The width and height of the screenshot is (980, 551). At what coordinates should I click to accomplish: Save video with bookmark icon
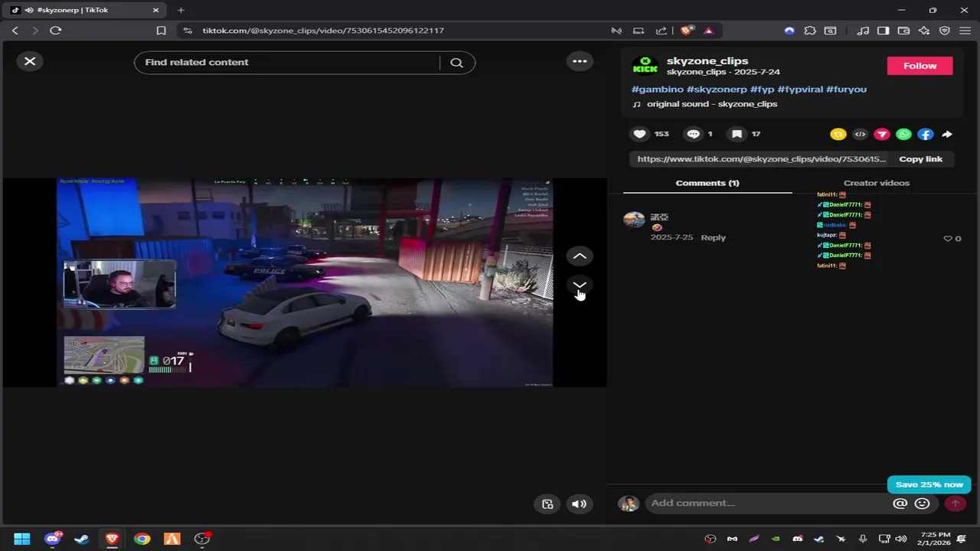coord(737,134)
